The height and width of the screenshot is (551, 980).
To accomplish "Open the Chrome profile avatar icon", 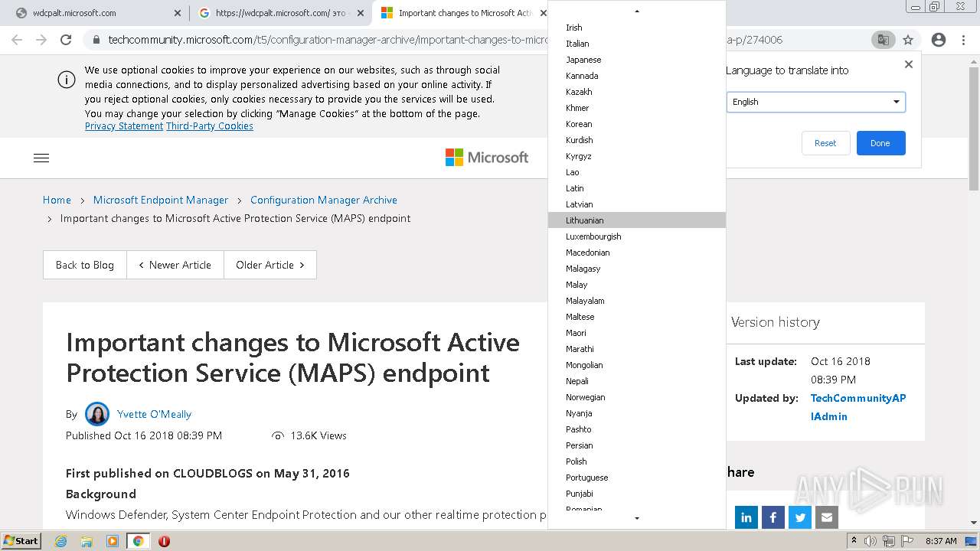I will 938,40.
